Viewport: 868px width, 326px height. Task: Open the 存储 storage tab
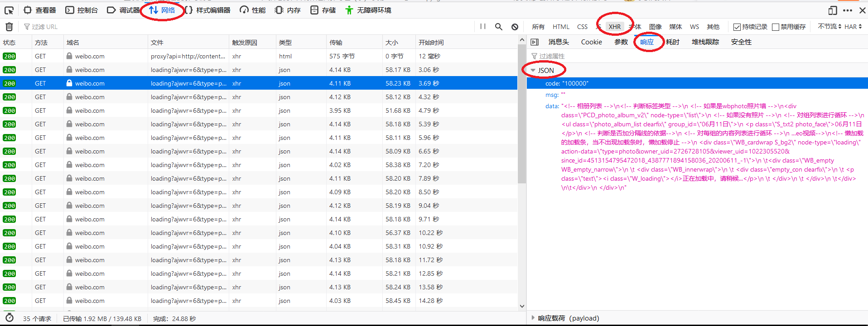[x=323, y=10]
